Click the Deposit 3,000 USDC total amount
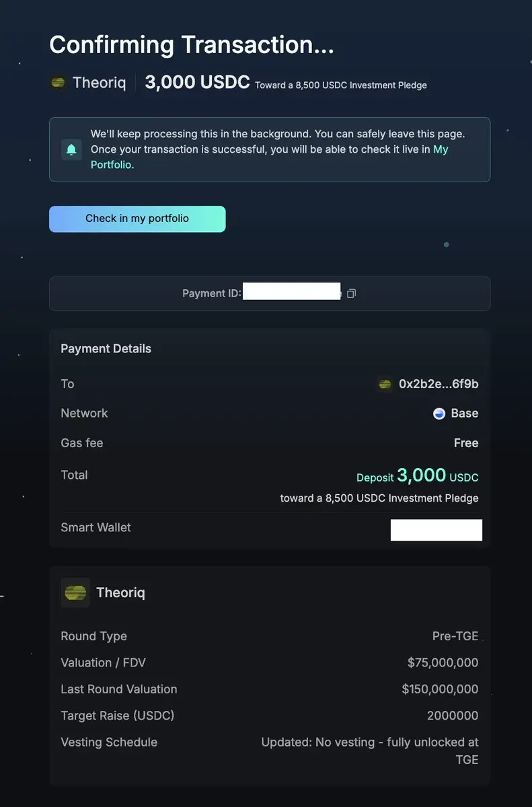 (x=418, y=475)
